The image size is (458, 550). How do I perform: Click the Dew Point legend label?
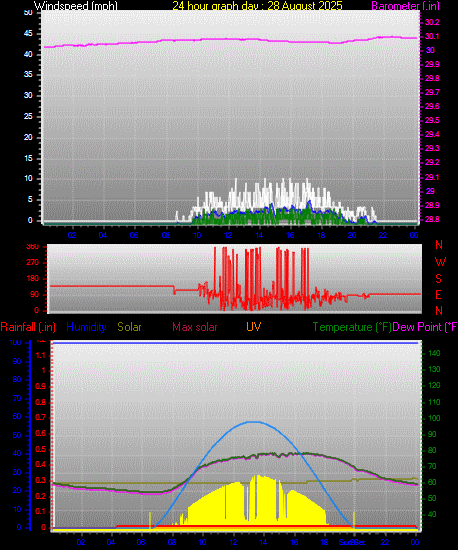pos(425,327)
